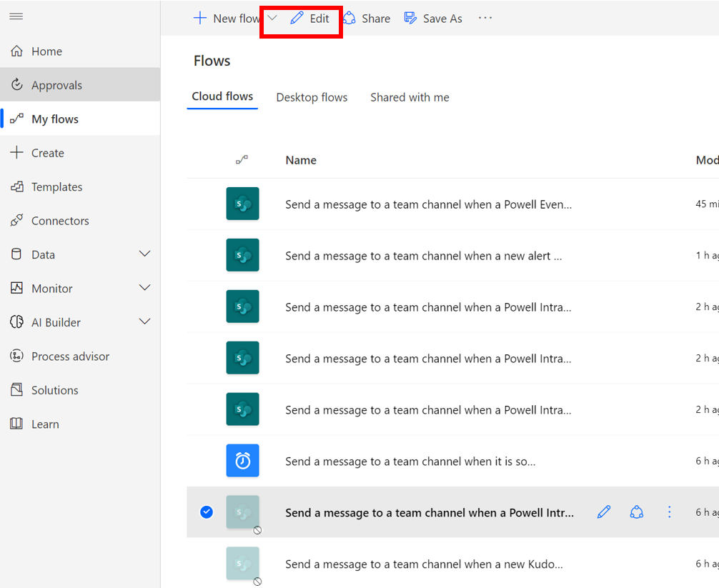Open the New flow dropdown arrow
The width and height of the screenshot is (719, 588).
(272, 19)
